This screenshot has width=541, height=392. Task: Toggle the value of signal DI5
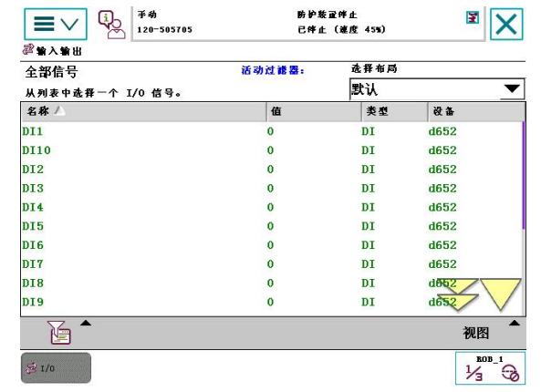(270, 226)
